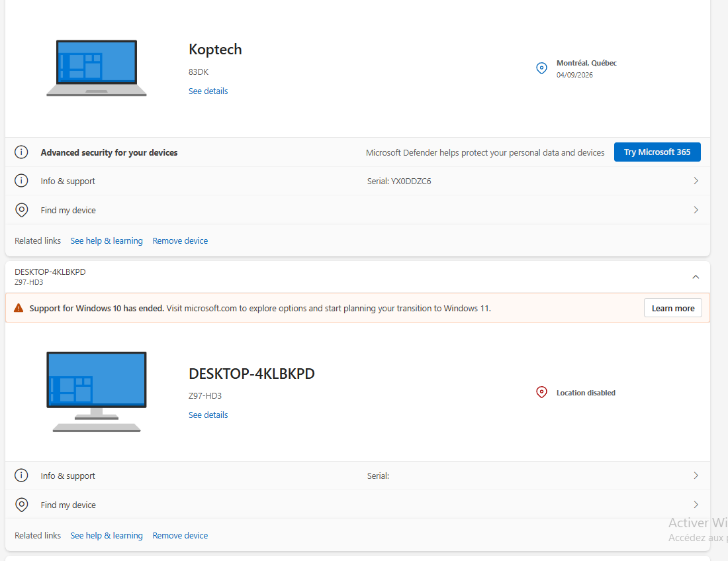
Task: Click the info icon in Koptech Info & support row
Action: click(21, 181)
